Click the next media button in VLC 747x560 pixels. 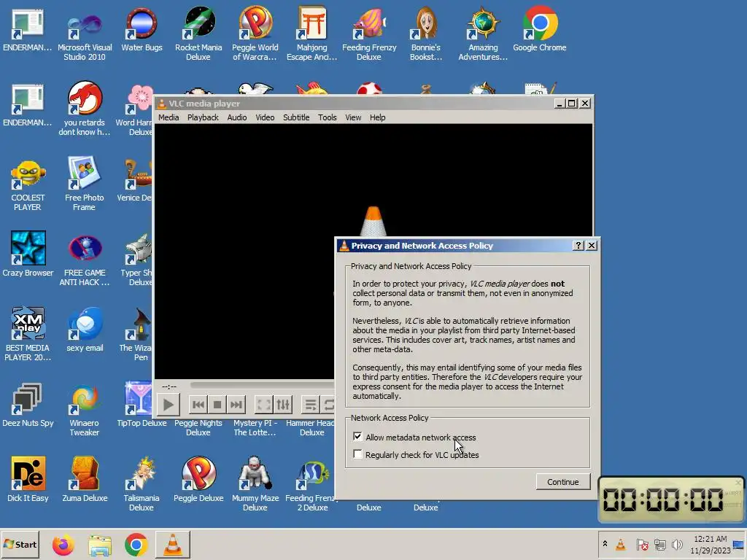[x=236, y=405]
